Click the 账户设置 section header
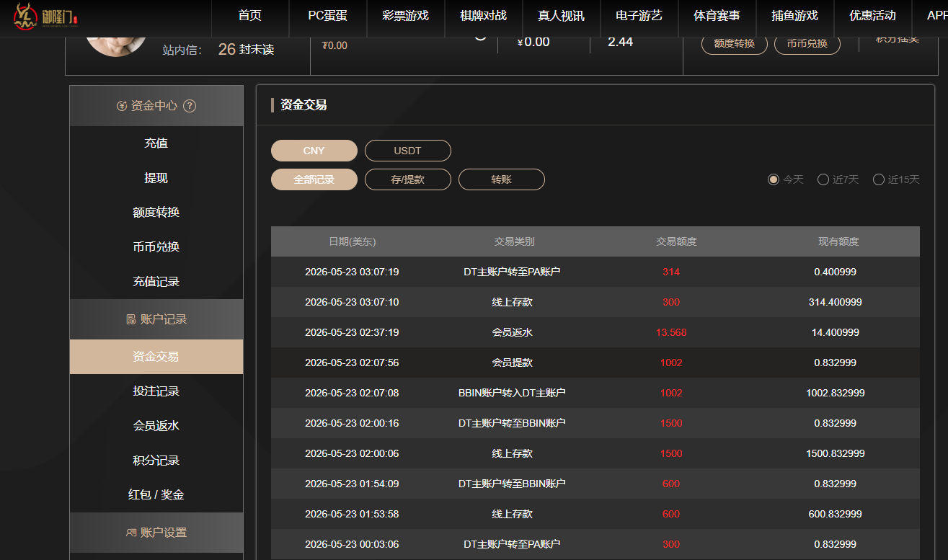The image size is (948, 560). click(156, 533)
